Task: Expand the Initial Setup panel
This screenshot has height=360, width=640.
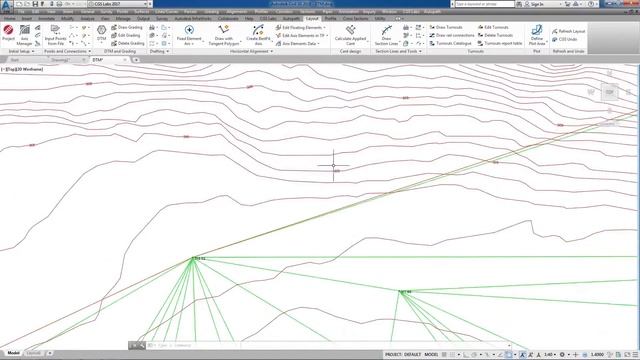Action: tap(21, 51)
